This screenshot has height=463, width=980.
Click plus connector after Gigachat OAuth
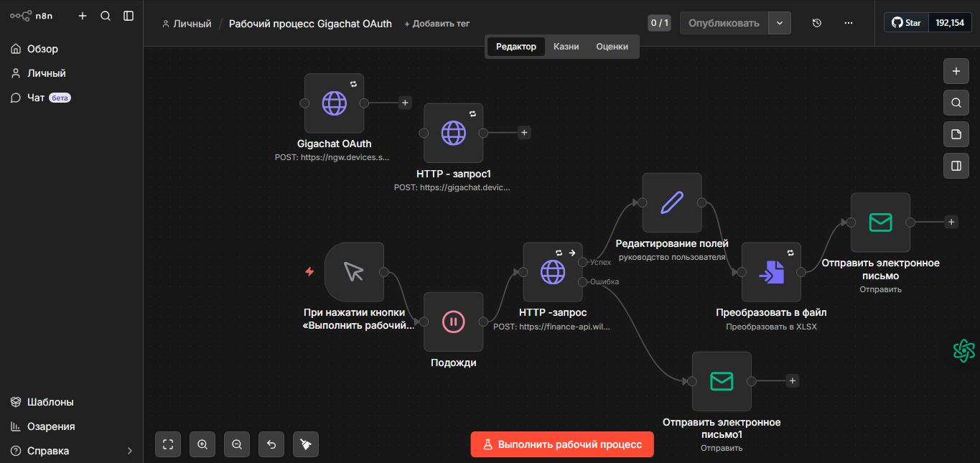(x=405, y=103)
